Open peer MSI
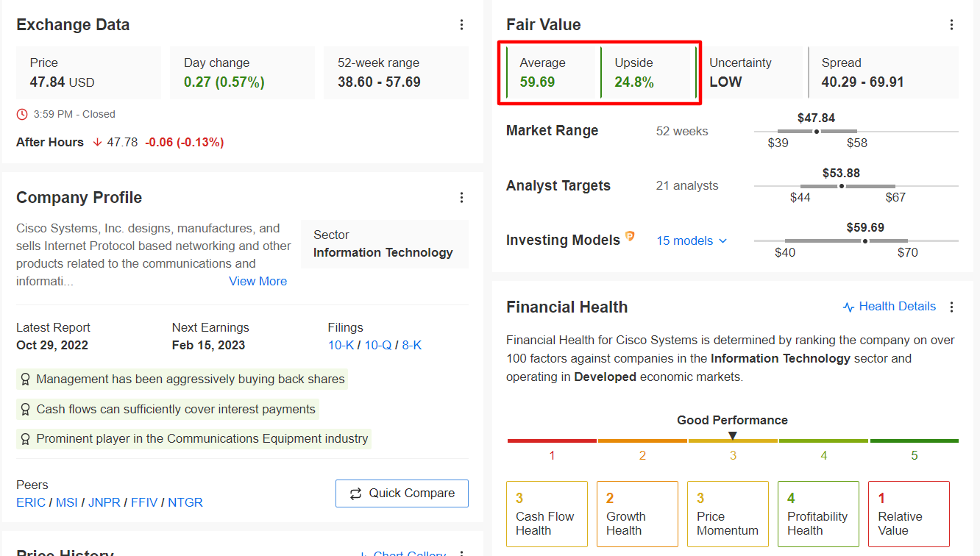 point(67,503)
